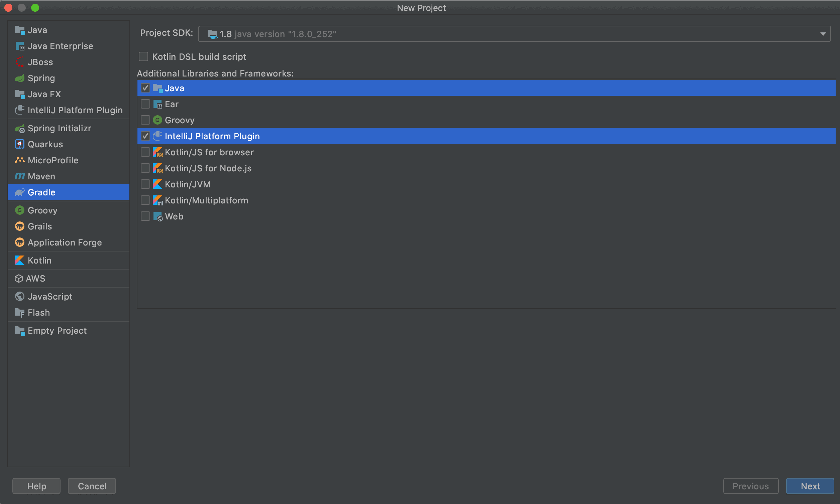Select Java Enterprise in the sidebar
Image resolution: width=840 pixels, height=504 pixels.
[x=60, y=46]
